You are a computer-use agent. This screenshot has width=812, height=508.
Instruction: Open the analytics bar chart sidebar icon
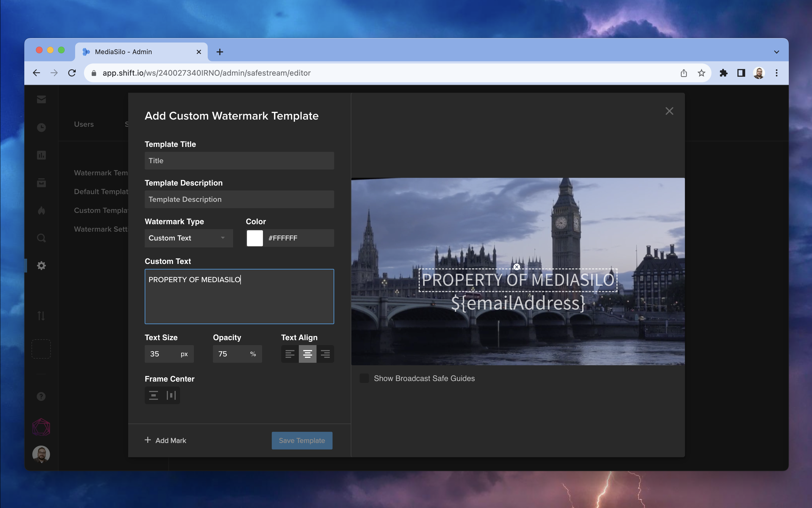coord(41,155)
